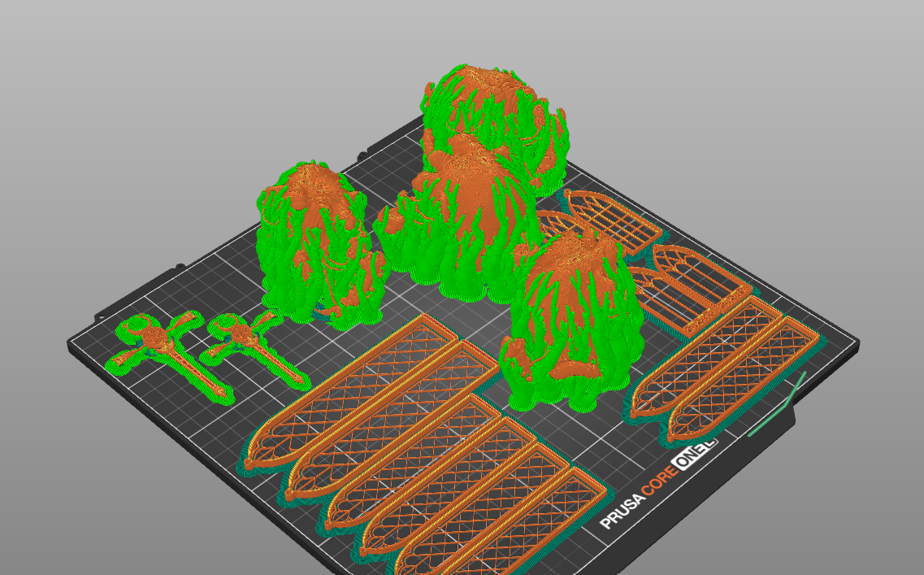Select the rearmost small arched gothic window
This screenshot has width=924, height=575.
(613, 221)
